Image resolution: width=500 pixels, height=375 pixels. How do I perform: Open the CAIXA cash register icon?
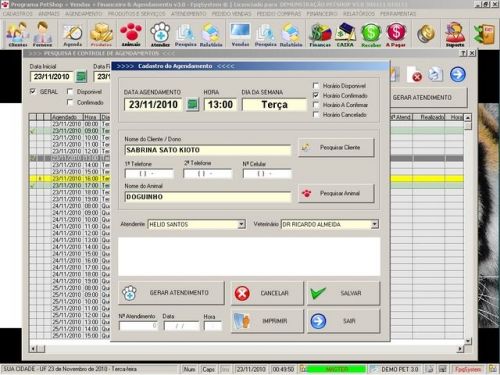(345, 34)
